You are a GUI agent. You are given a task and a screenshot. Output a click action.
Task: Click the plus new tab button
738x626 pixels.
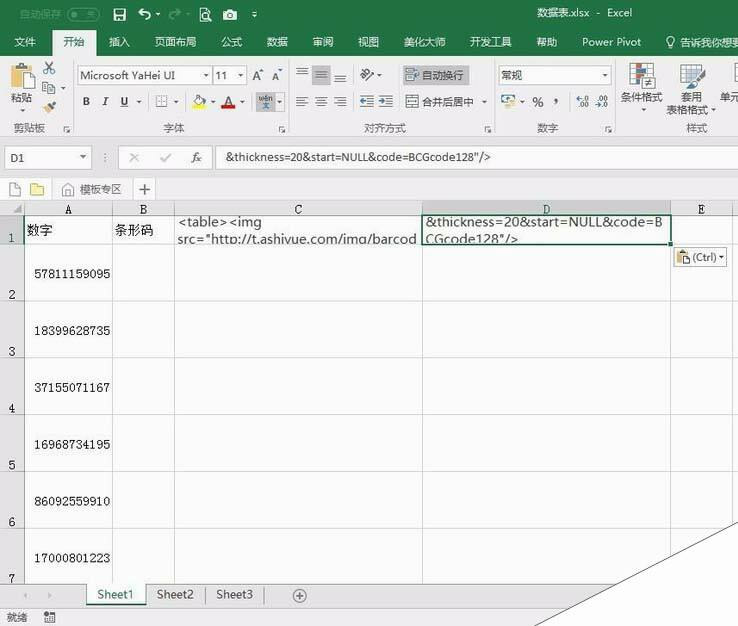tap(144, 189)
